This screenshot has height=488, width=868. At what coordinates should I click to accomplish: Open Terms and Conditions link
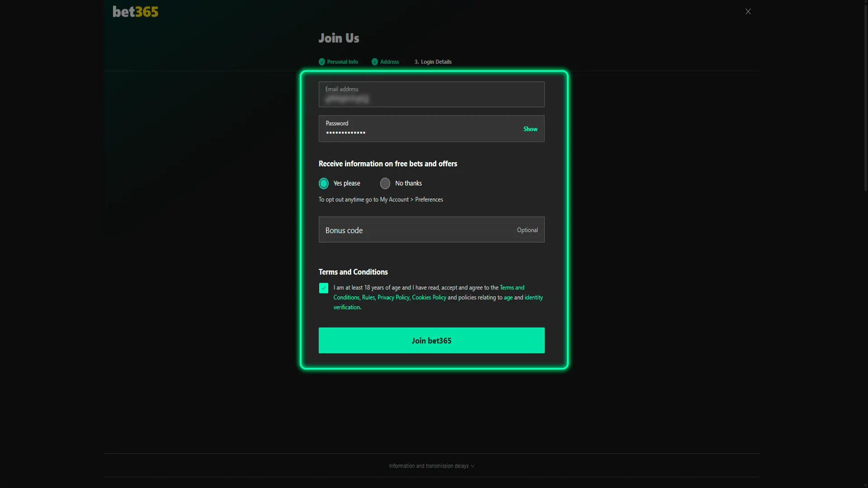point(512,288)
